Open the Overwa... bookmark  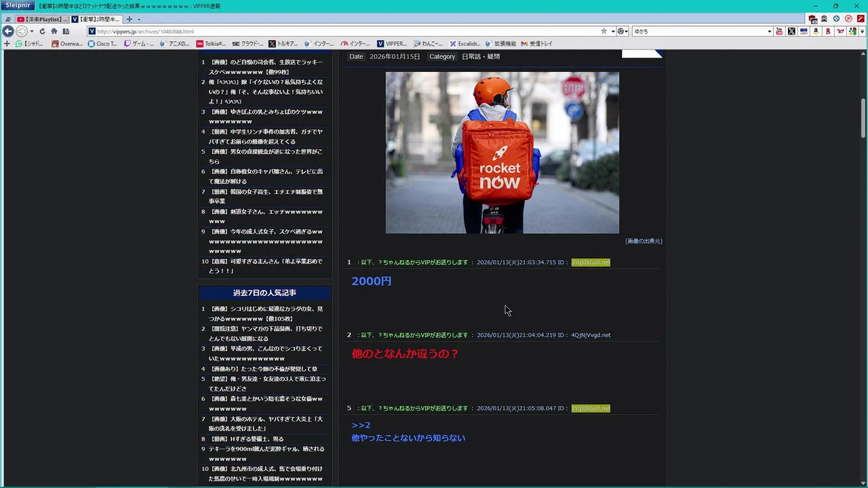68,43
